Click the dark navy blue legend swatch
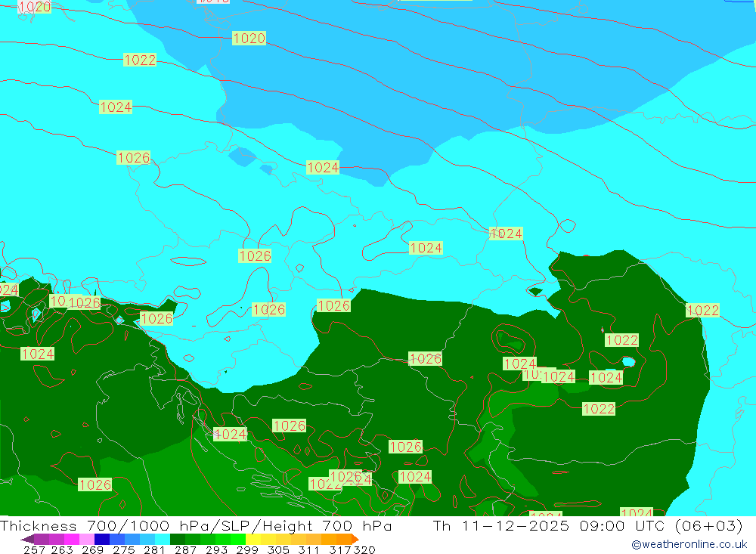Screen dimensions: 756x554 (102, 539)
